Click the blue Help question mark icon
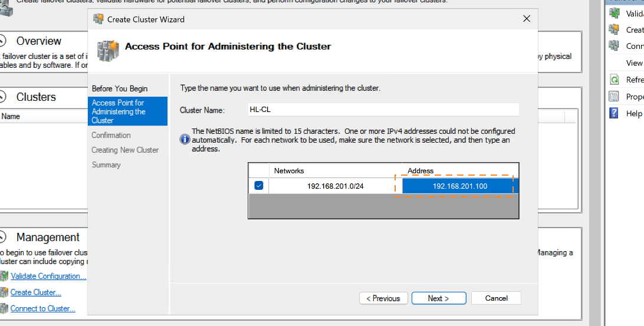644x326 pixels. pos(615,113)
